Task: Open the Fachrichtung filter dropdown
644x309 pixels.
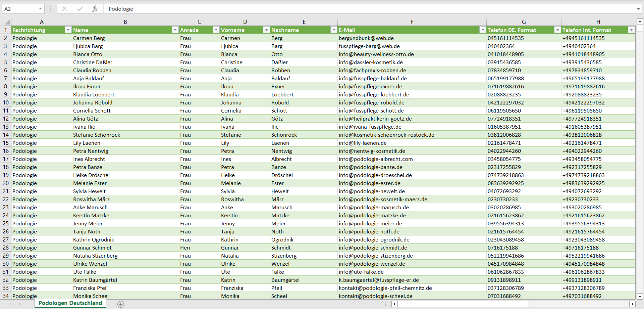Action: tap(68, 30)
